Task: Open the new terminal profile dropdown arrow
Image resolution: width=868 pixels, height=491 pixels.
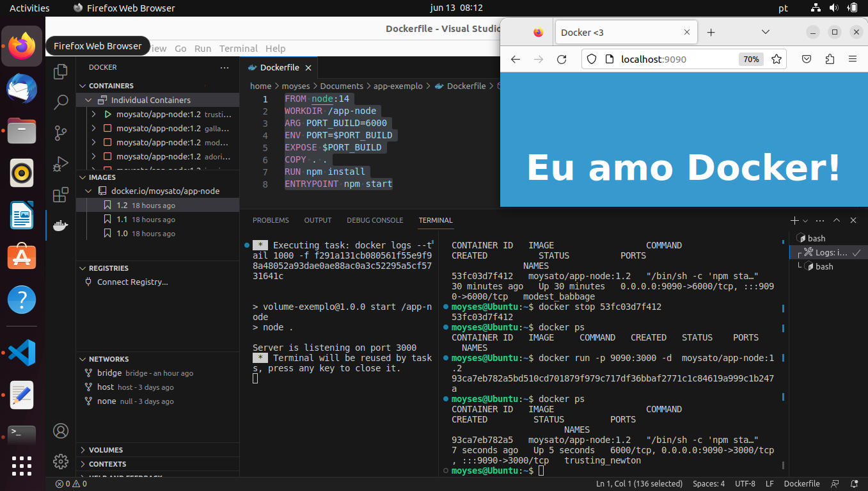Action: click(805, 220)
